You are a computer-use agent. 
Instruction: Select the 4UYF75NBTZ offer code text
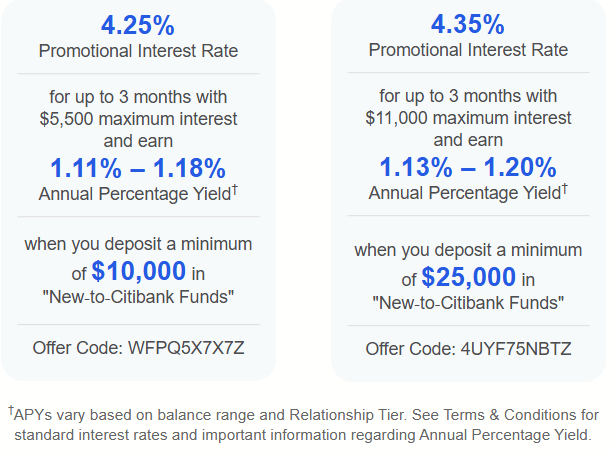[x=516, y=349]
